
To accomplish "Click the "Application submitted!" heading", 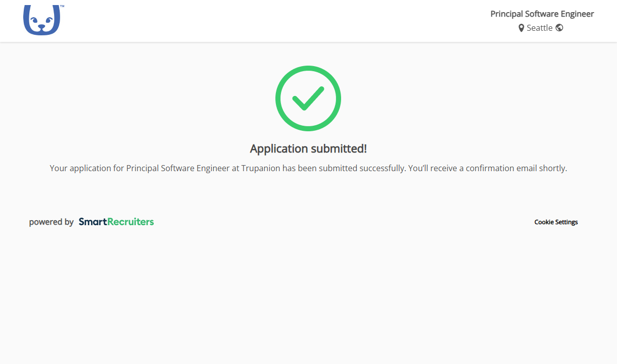I will [x=308, y=149].
